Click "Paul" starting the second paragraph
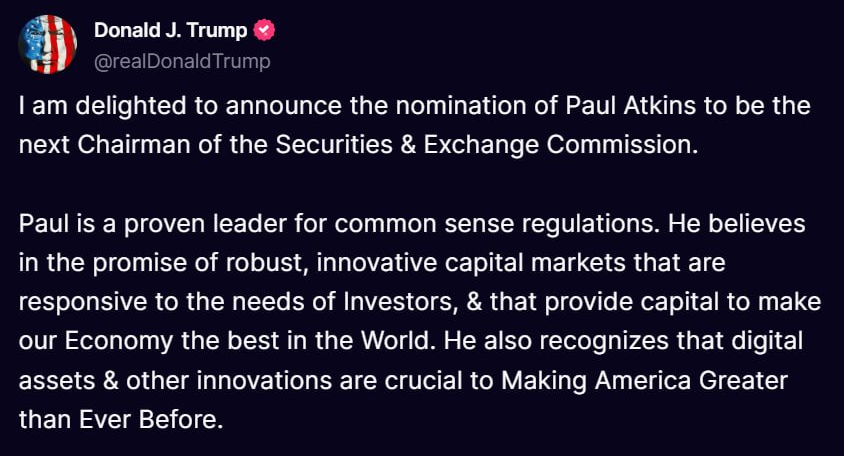The image size is (844, 456). pyautogui.click(x=44, y=223)
